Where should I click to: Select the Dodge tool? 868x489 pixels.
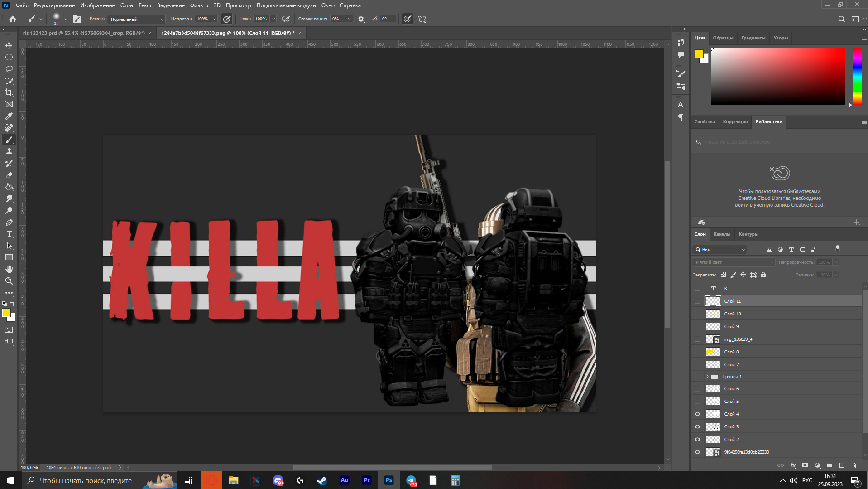9,210
